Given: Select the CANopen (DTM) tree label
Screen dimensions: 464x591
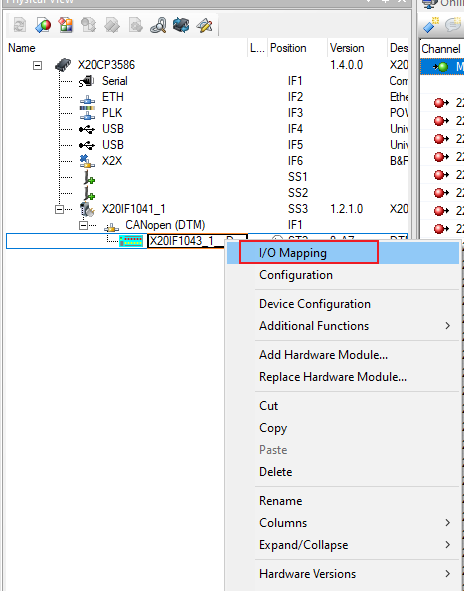Looking at the screenshot, I should [165, 225].
